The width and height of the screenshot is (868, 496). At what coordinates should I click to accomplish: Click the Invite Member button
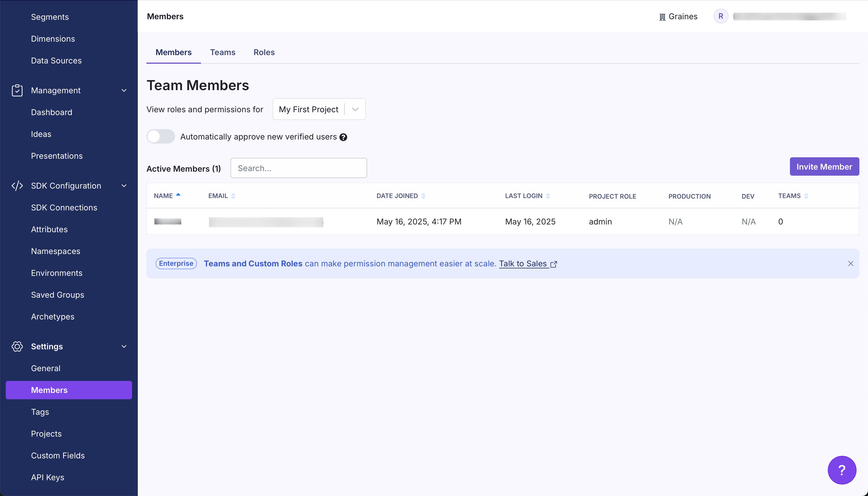point(824,166)
